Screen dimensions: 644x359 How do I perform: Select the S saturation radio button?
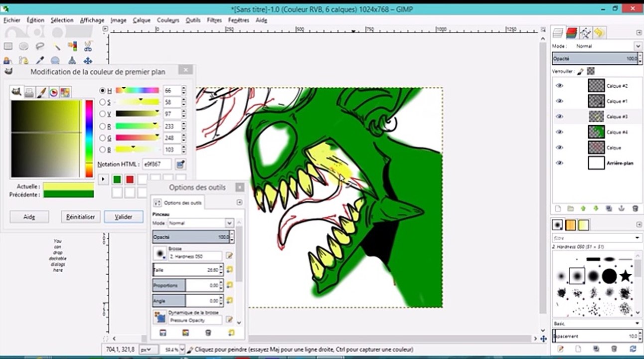[103, 102]
